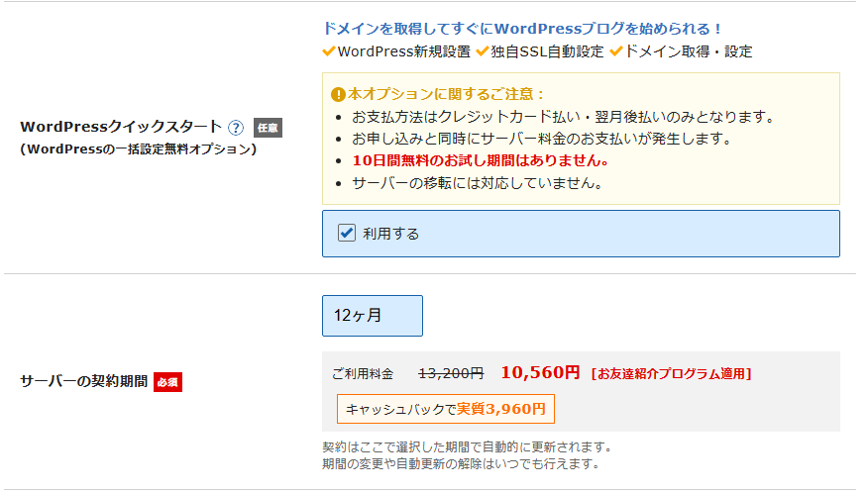This screenshot has width=868, height=493.
Task: Click the help icon beside WordPressクイックスタート
Action: click(236, 128)
